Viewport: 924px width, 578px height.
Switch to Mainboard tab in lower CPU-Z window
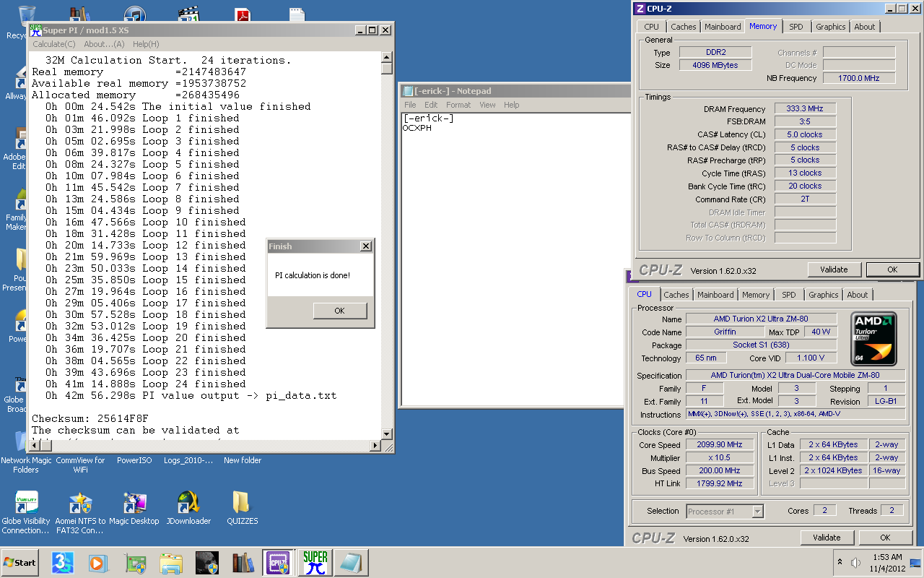[x=715, y=295]
